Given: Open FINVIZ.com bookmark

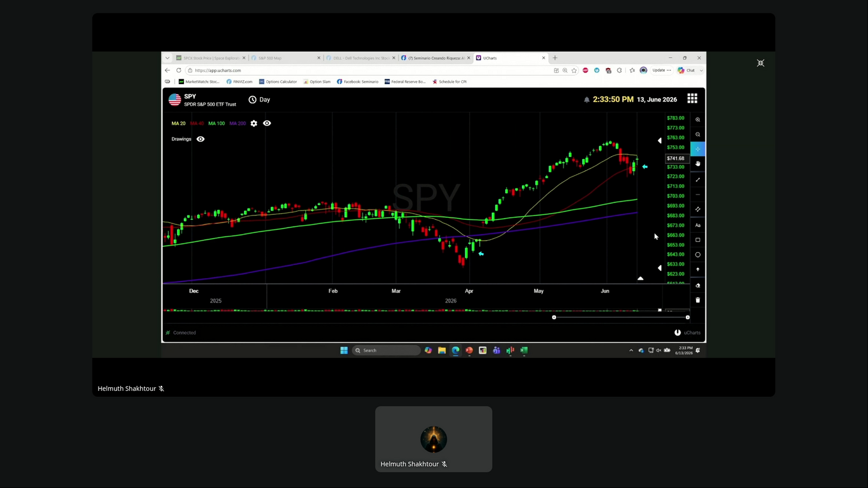Looking at the screenshot, I should click(x=239, y=82).
